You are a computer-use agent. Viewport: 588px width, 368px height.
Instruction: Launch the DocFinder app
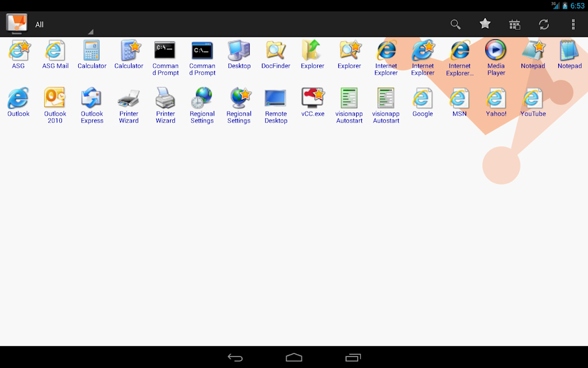click(276, 55)
